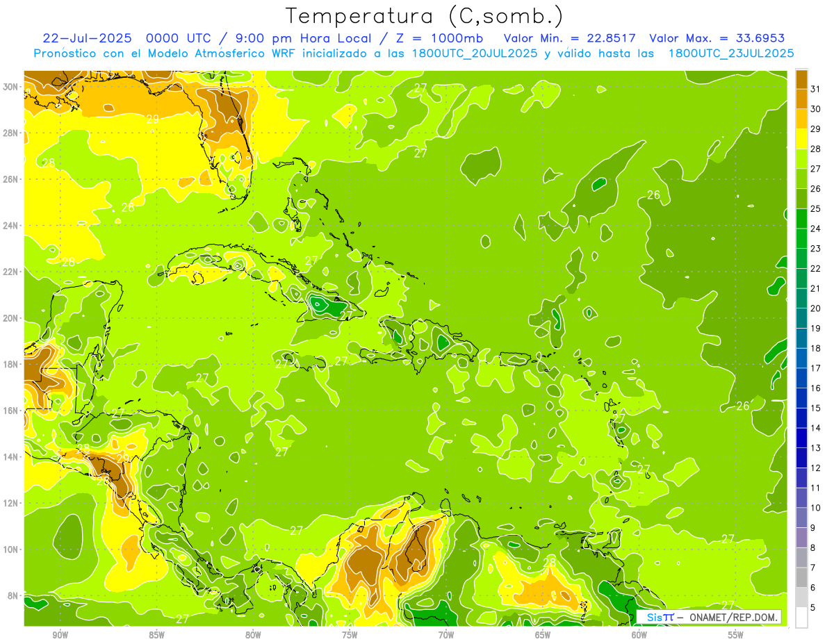The width and height of the screenshot is (834, 644).
Task: Click the legend value '10'
Action: click(816, 508)
